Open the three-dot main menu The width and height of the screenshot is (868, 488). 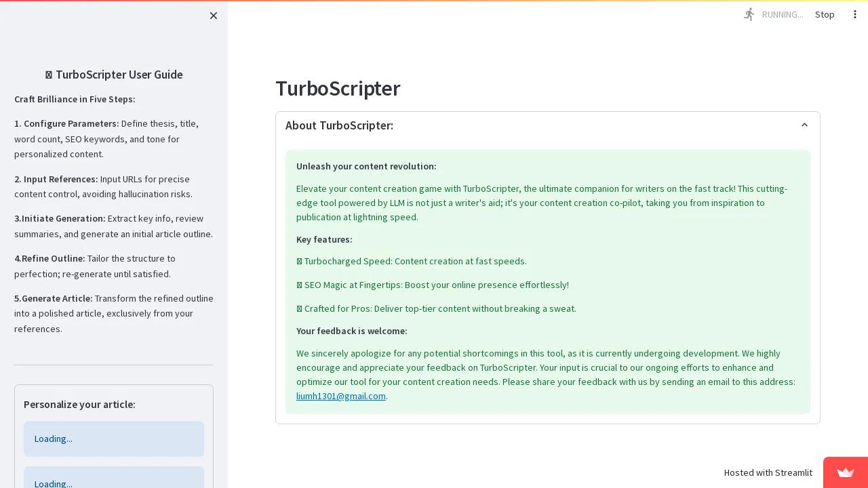point(854,14)
